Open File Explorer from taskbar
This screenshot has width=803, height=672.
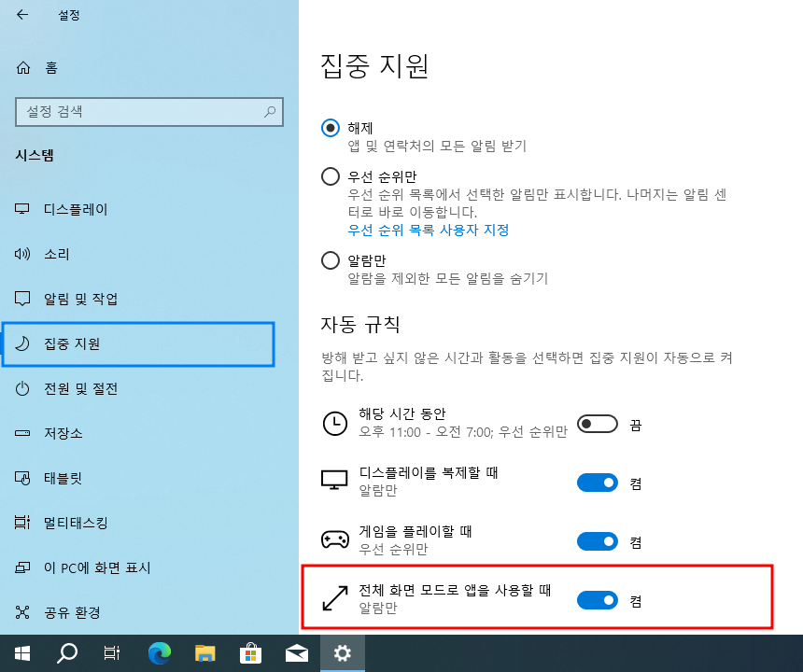pyautogui.click(x=204, y=653)
